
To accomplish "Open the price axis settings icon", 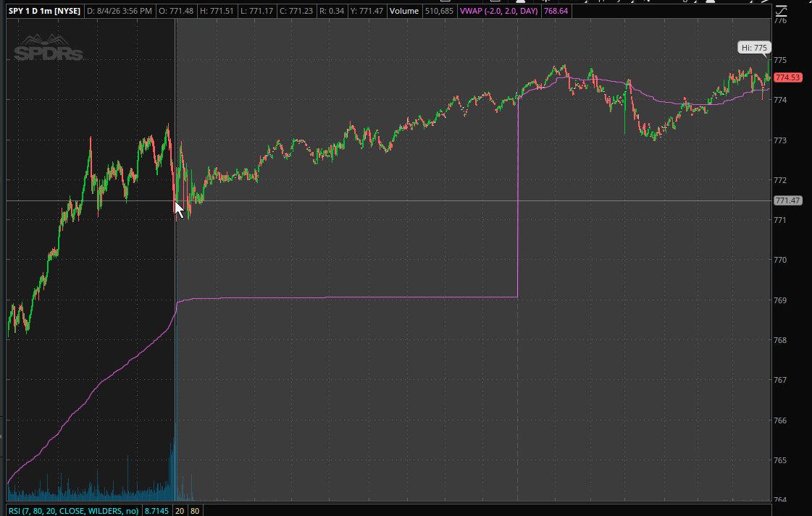I will (780, 10).
